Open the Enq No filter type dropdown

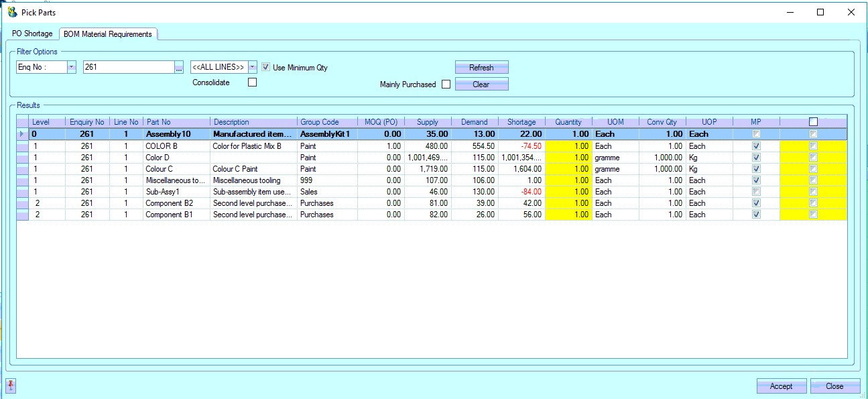tap(71, 67)
